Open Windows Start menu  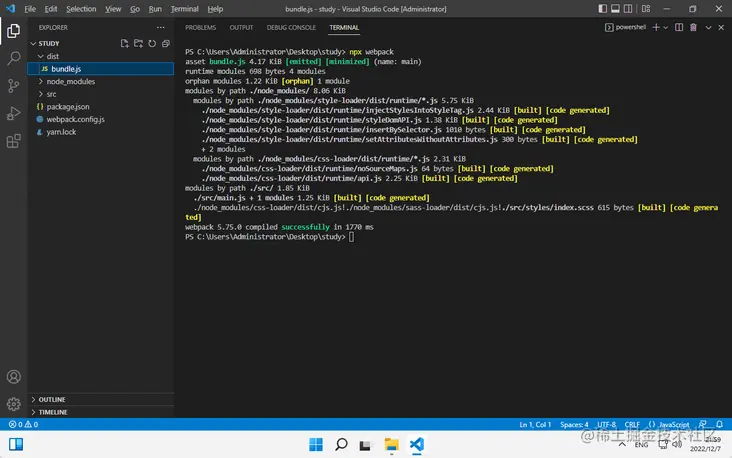click(316, 444)
